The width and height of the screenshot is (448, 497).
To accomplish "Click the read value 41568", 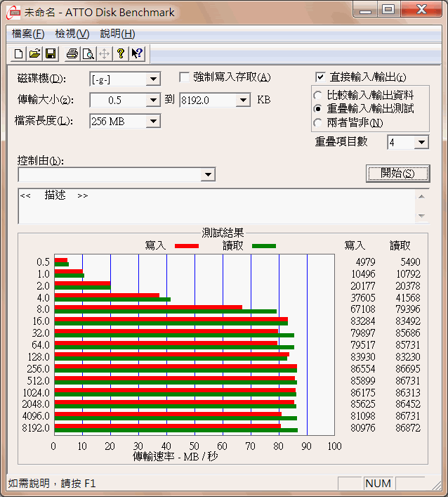I will tap(408, 298).
